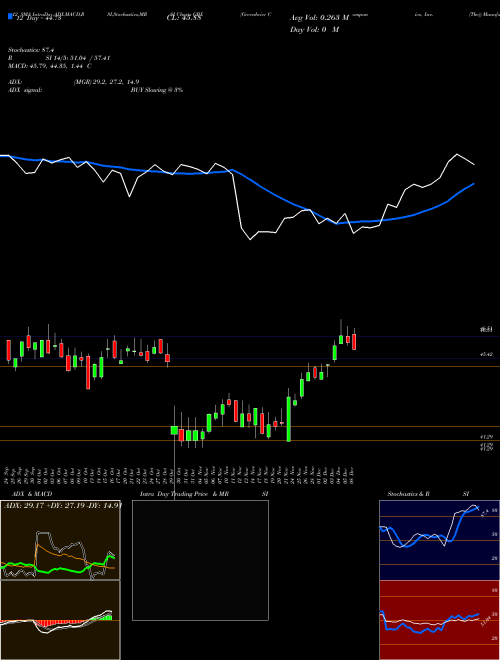Click the 'Day Vol: 0 M' label
Screen dimensions: 500x660
pyautogui.click(x=314, y=29)
